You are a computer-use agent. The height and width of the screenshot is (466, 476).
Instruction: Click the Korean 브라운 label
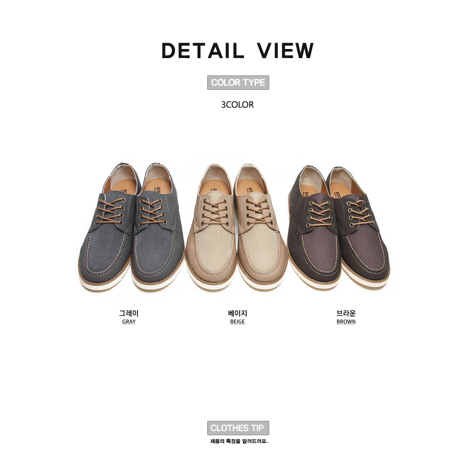346,313
